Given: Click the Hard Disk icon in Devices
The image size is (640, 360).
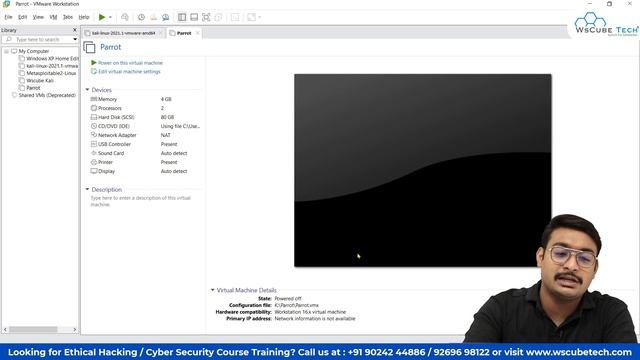Looking at the screenshot, I should click(93, 117).
